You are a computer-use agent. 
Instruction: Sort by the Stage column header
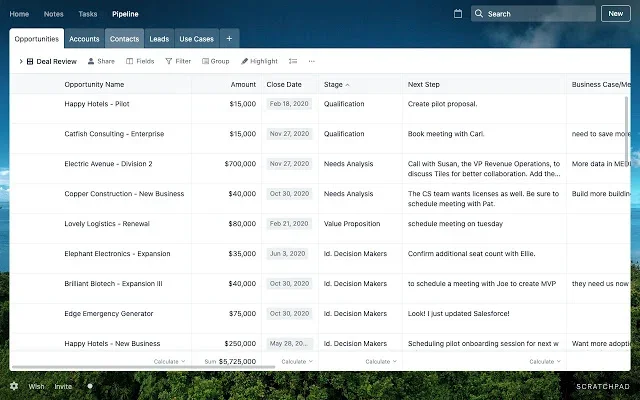334,85
